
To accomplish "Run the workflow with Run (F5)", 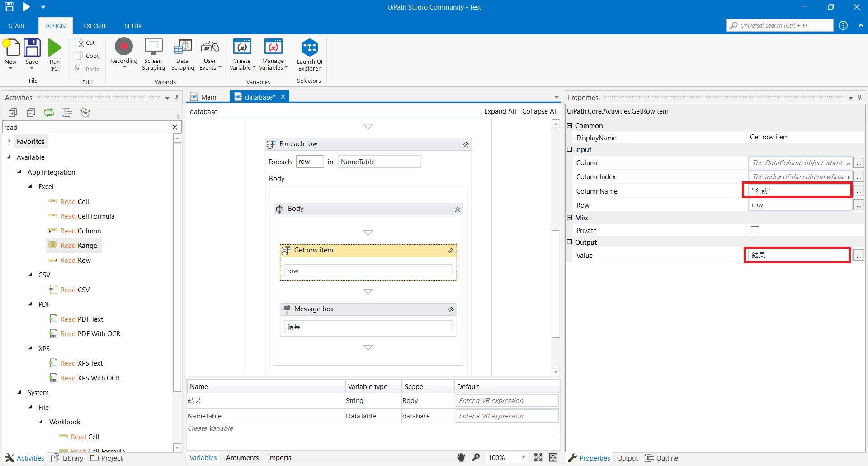I will [54, 53].
